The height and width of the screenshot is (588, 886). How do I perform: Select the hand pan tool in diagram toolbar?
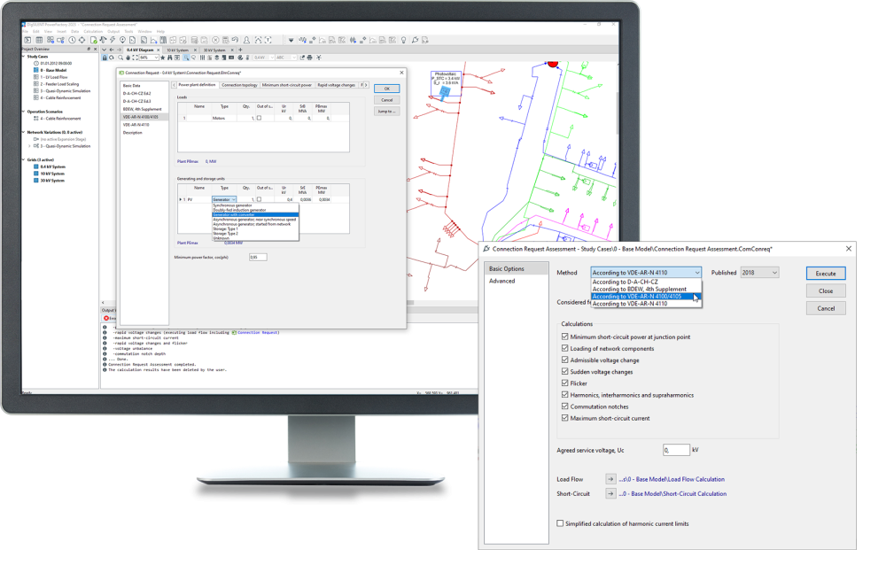pyautogui.click(x=128, y=58)
